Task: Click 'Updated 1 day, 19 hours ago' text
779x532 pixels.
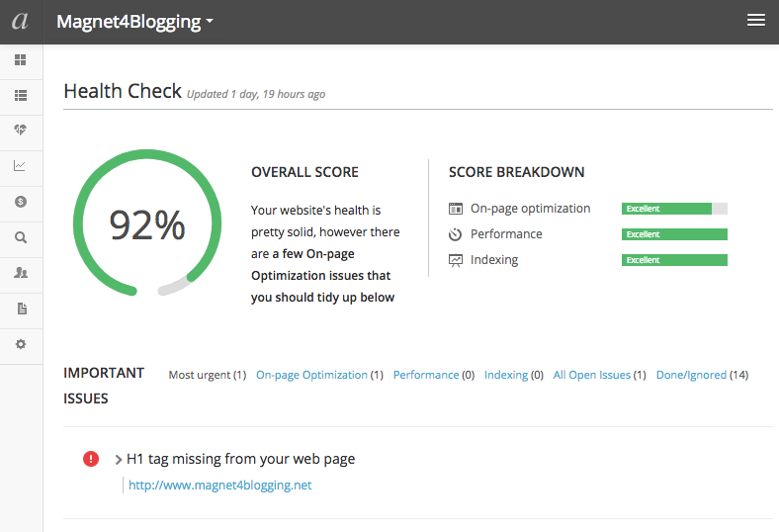Action: point(256,94)
